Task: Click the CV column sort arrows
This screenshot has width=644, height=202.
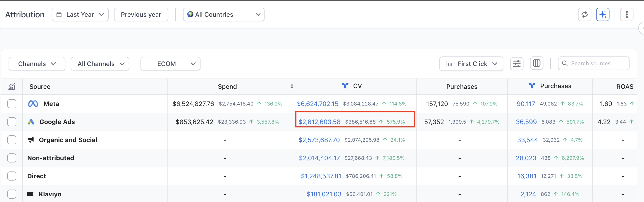Action: 292,86
